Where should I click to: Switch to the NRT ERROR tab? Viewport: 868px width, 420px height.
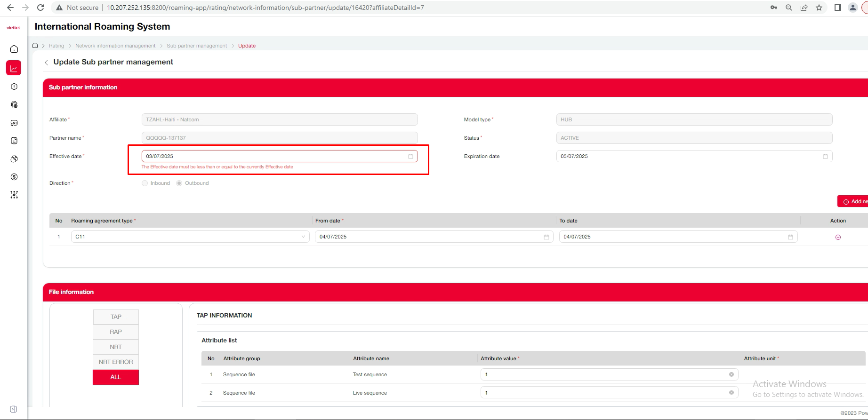pos(116,362)
